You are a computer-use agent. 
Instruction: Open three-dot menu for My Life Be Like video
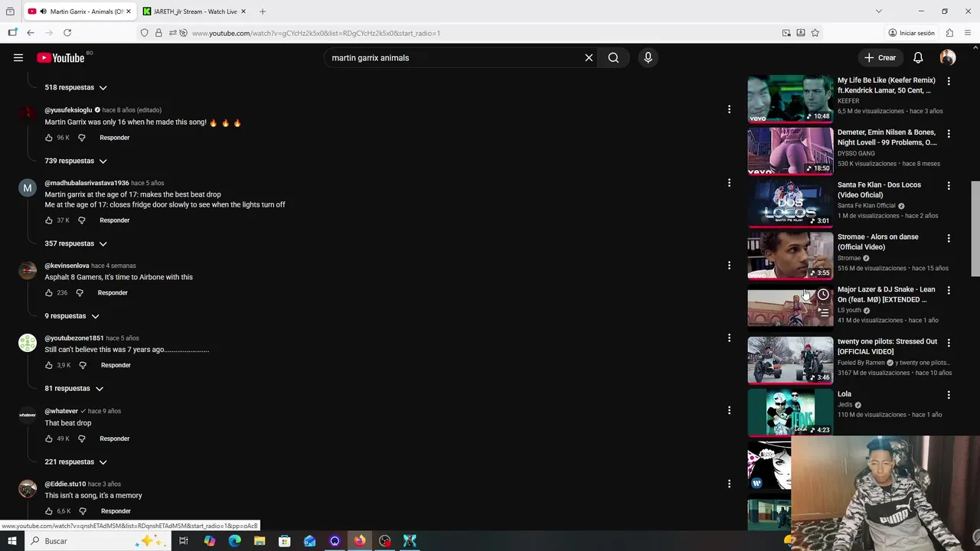[949, 81]
